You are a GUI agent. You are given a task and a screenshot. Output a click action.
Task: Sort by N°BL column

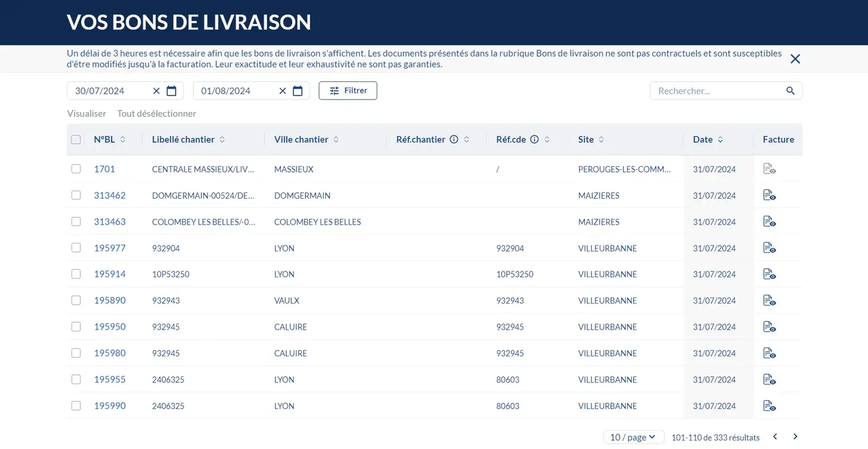[123, 139]
